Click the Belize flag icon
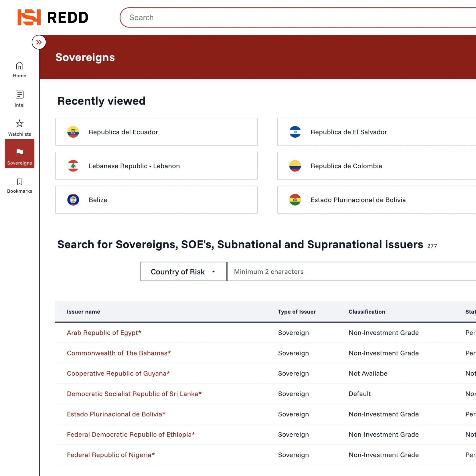 click(73, 200)
